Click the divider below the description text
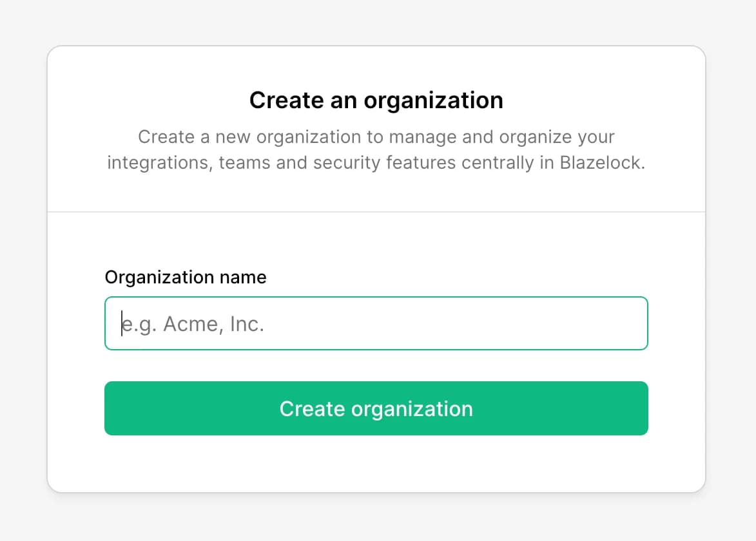Image resolution: width=756 pixels, height=541 pixels. (x=376, y=210)
